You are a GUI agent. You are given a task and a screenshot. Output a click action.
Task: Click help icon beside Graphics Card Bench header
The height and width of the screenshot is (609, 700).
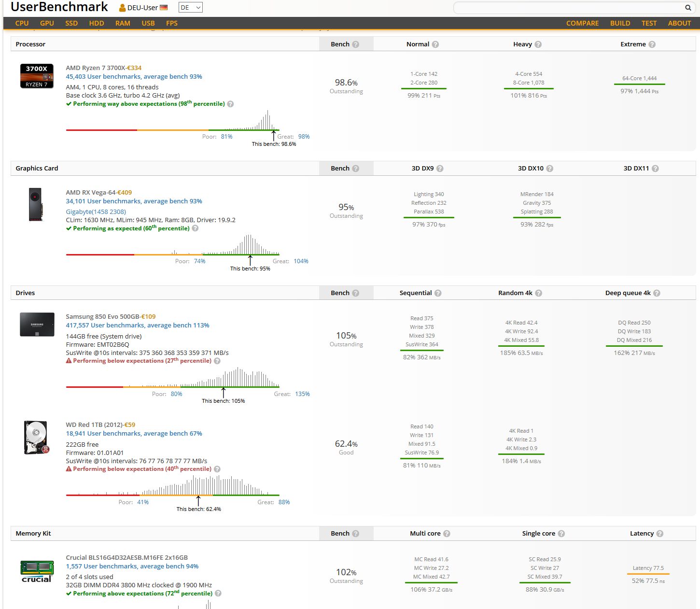(x=356, y=169)
